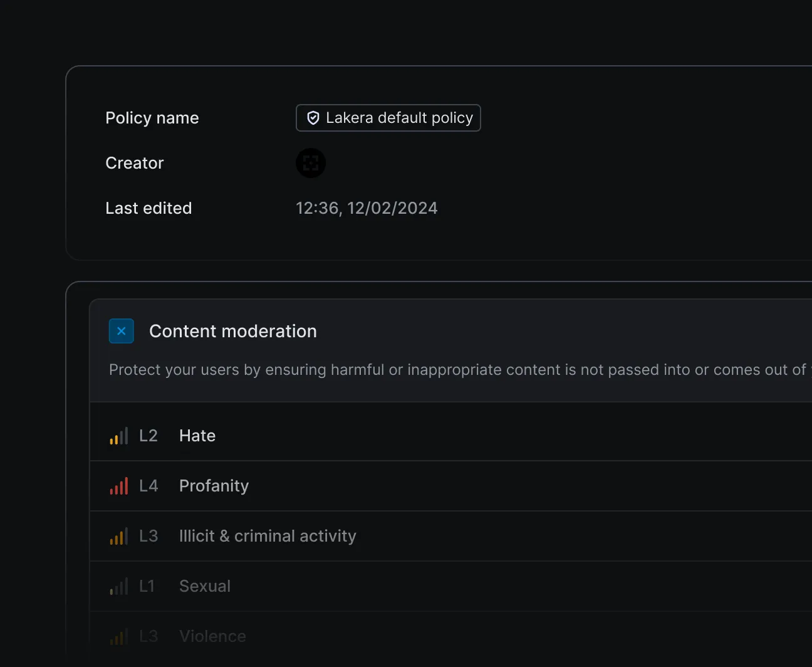Select the Hate category row
Image resolution: width=812 pixels, height=667 pixels.
(197, 435)
